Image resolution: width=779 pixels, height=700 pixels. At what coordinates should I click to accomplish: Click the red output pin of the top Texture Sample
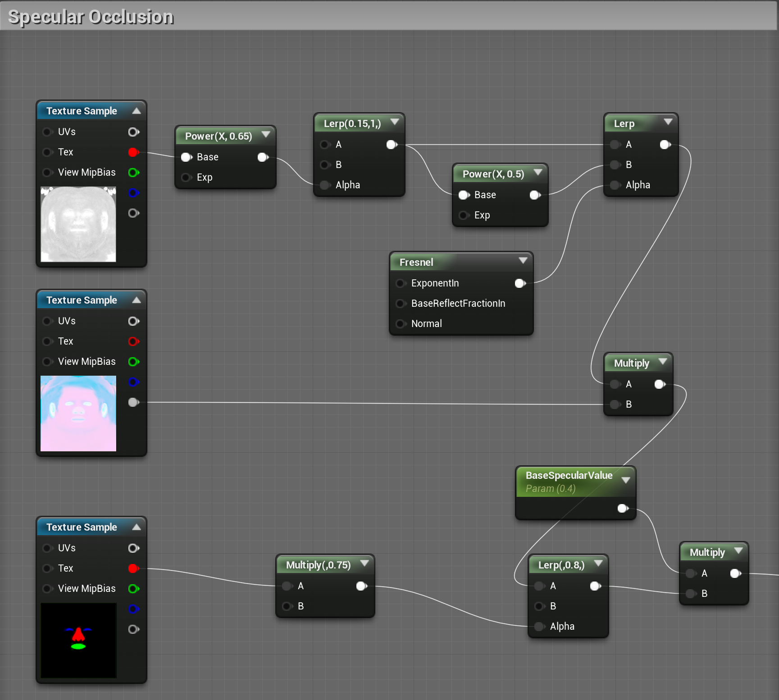[134, 152]
